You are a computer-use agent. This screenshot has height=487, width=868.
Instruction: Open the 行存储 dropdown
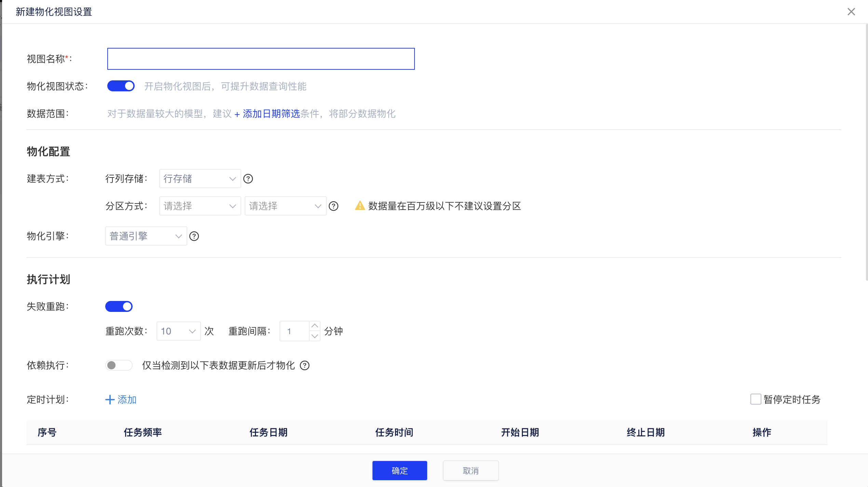(x=200, y=179)
